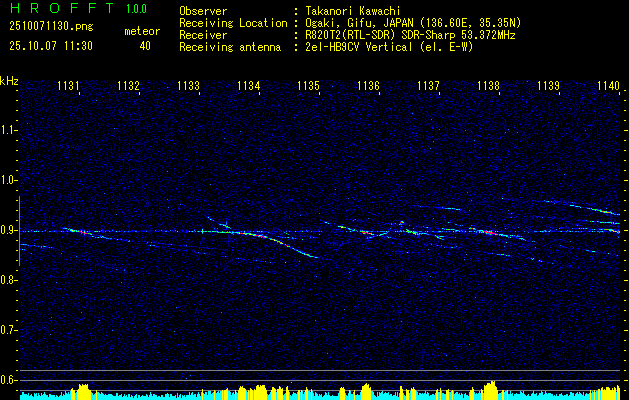629x400 pixels.
Task: Click the kHz axis unit label
Action: coord(9,81)
